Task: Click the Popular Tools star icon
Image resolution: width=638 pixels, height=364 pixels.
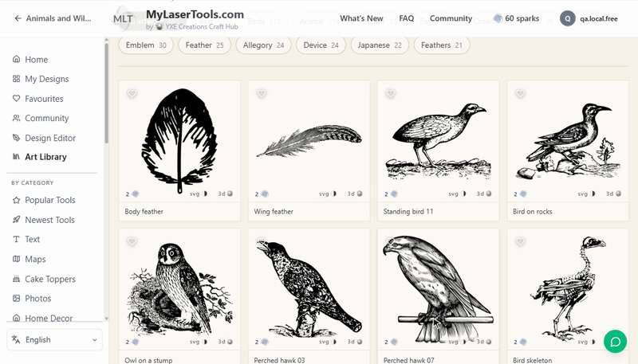Action: pyautogui.click(x=16, y=200)
